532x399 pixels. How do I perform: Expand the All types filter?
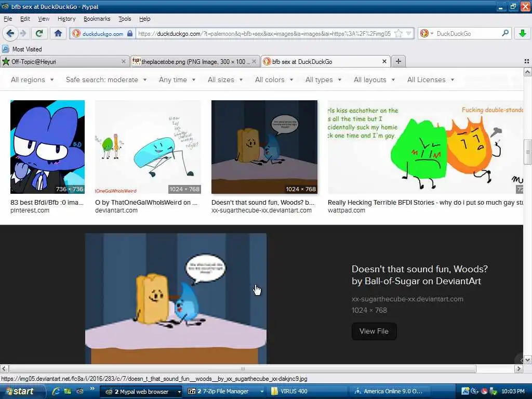coord(323,79)
